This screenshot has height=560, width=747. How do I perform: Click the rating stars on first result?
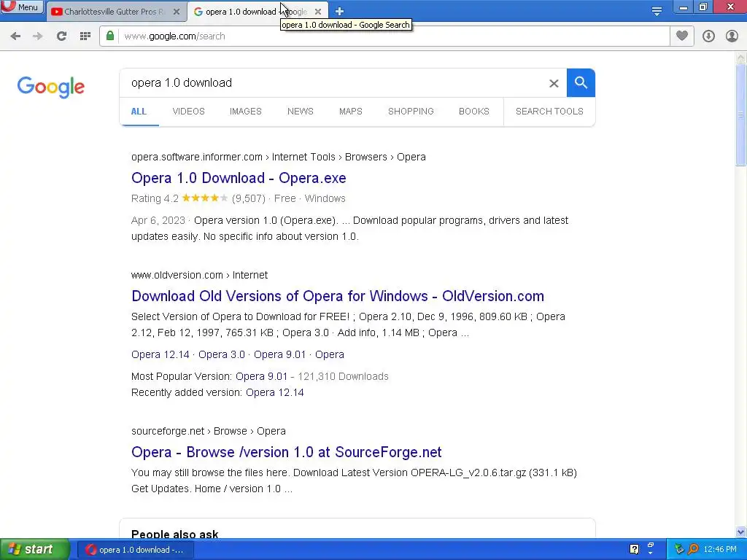click(205, 198)
